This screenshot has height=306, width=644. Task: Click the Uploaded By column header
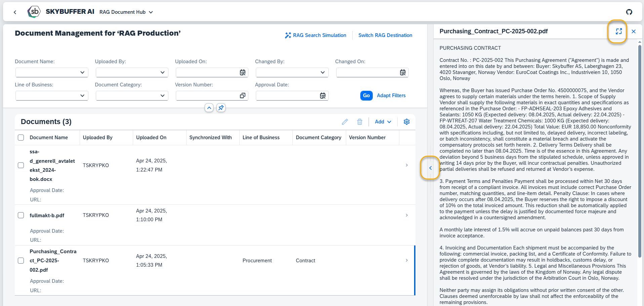tap(98, 138)
